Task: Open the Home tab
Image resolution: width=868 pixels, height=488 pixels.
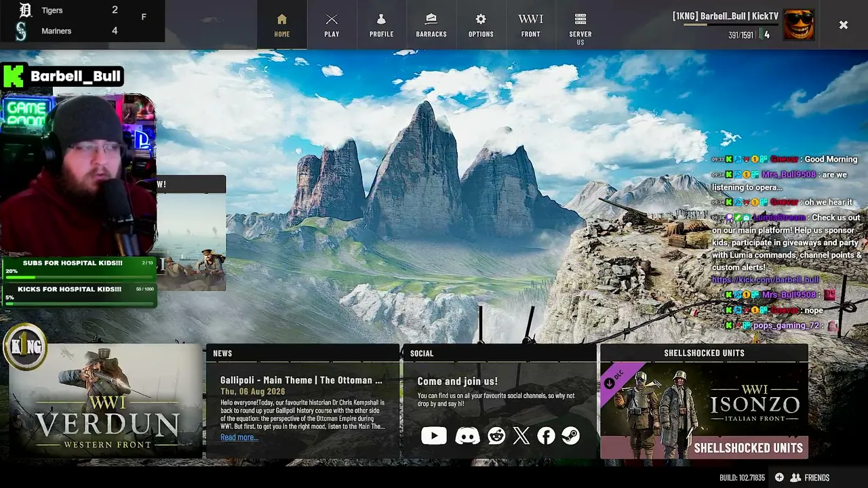Action: (x=282, y=25)
